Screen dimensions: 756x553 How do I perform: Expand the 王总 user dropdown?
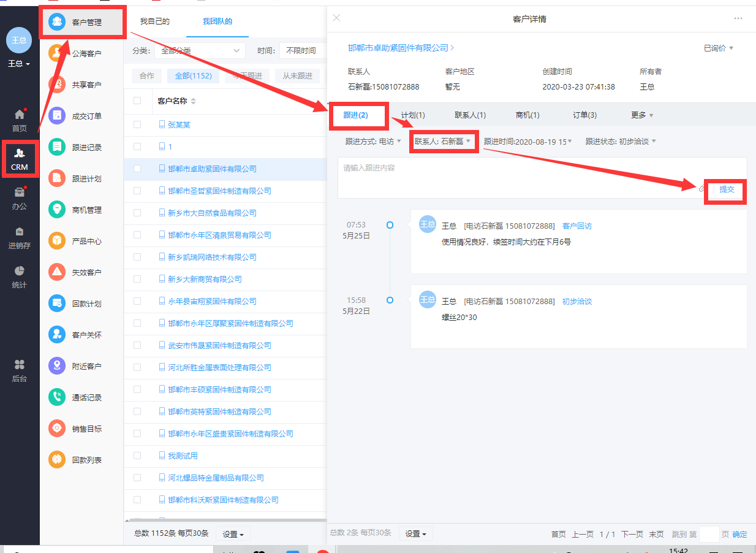tap(19, 64)
